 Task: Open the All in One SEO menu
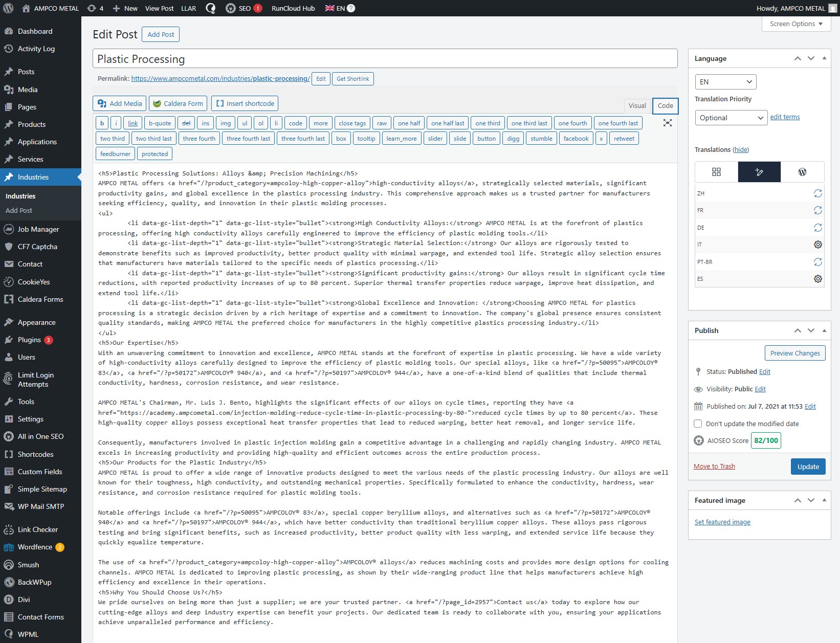[40, 436]
